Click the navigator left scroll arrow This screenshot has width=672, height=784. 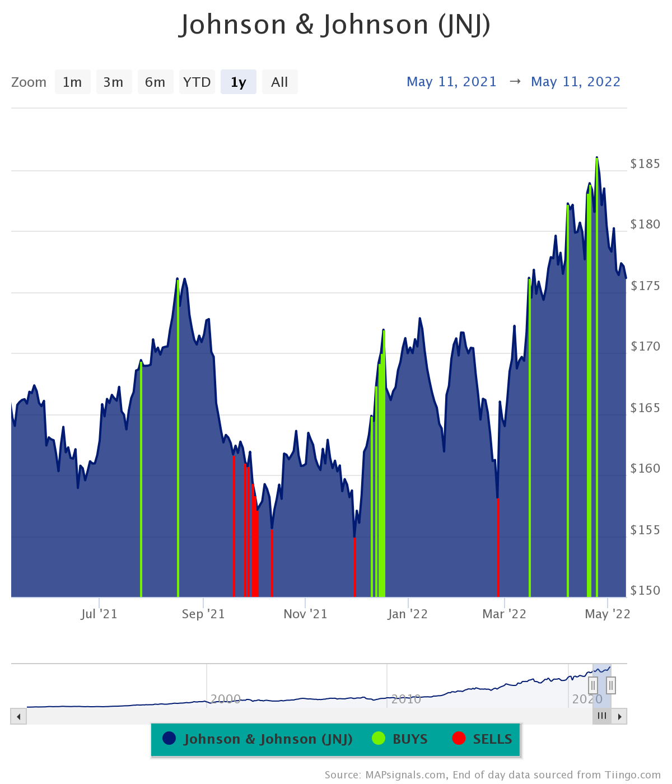(x=18, y=716)
